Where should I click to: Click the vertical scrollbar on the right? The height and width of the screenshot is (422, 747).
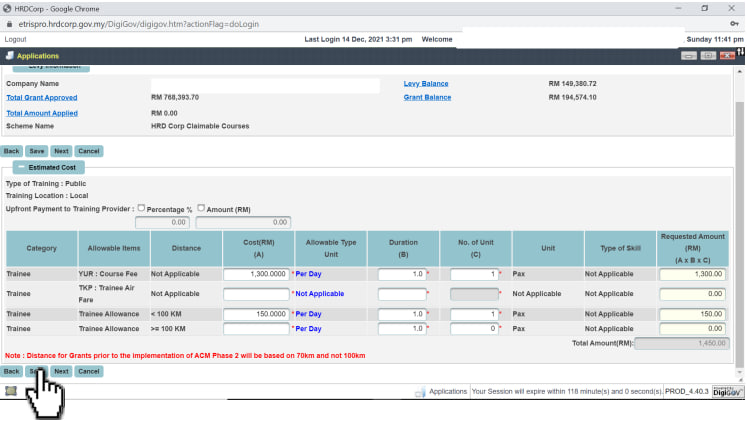(739, 233)
